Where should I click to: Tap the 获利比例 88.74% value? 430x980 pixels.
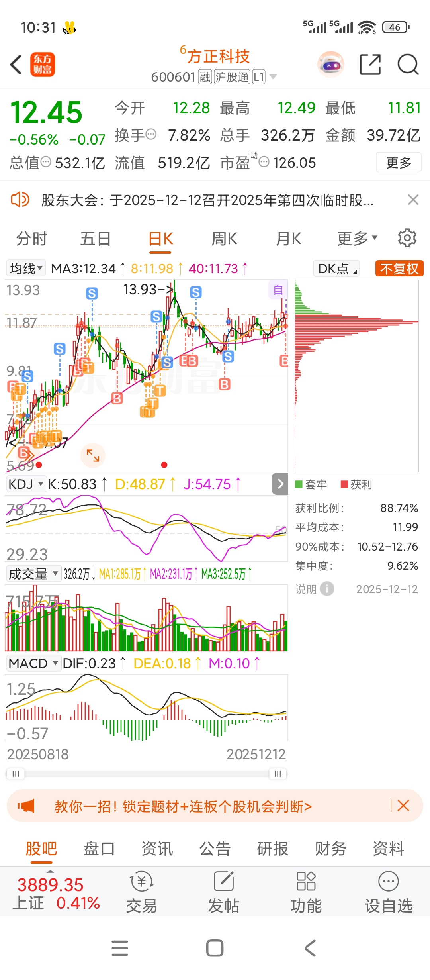[399, 508]
